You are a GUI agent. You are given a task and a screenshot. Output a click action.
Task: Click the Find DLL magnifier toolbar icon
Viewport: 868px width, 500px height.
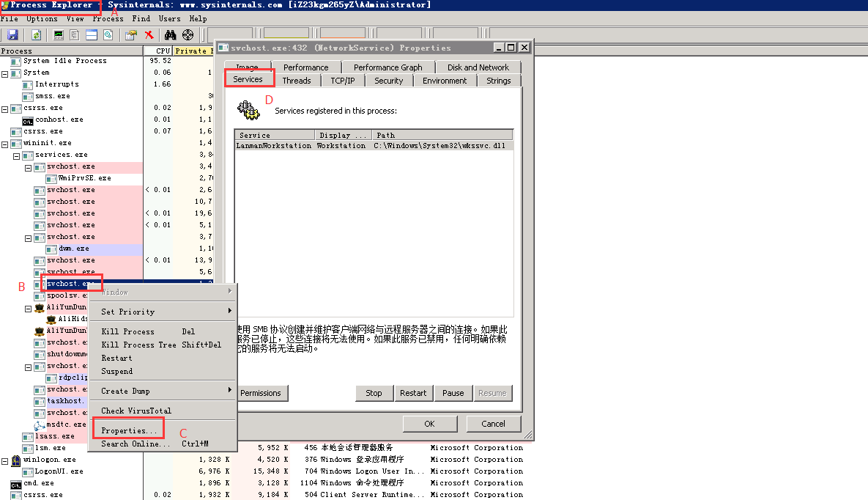click(109, 34)
